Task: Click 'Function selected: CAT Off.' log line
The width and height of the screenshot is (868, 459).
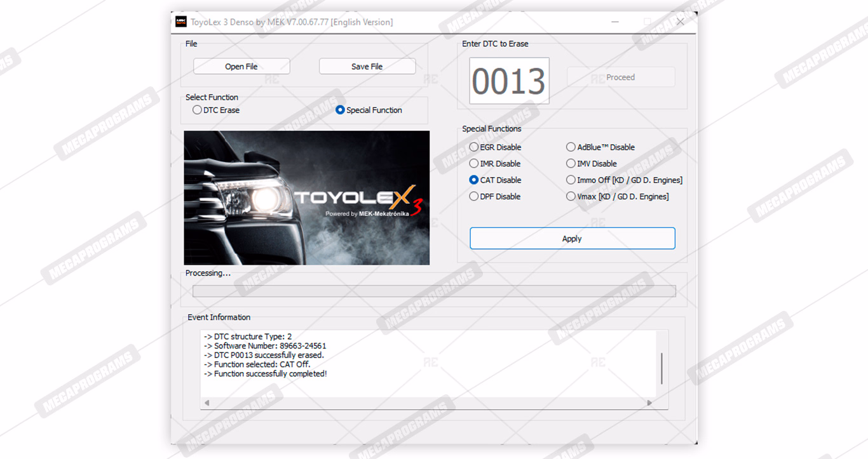Action: point(257,364)
